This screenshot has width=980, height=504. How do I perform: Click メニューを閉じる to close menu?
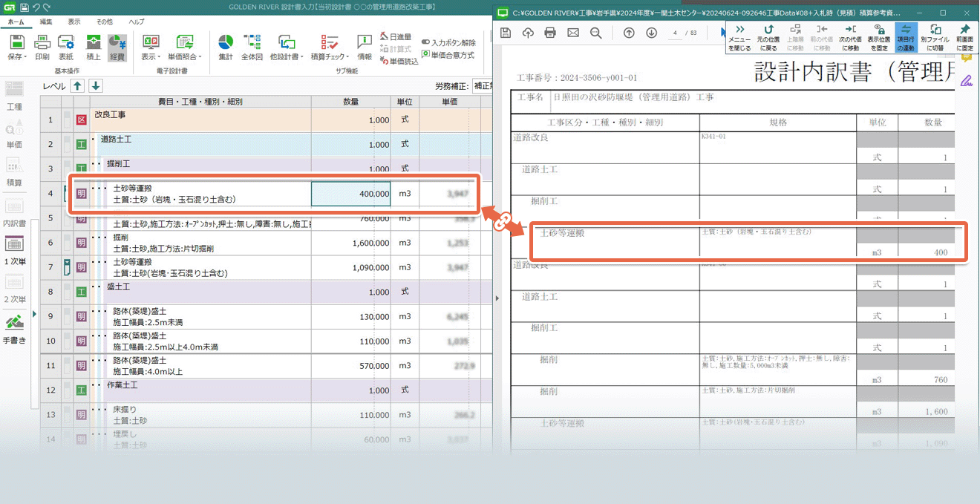coord(739,38)
